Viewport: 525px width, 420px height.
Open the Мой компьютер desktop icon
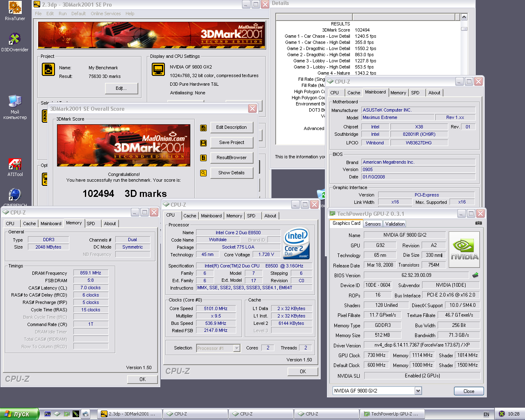click(15, 101)
